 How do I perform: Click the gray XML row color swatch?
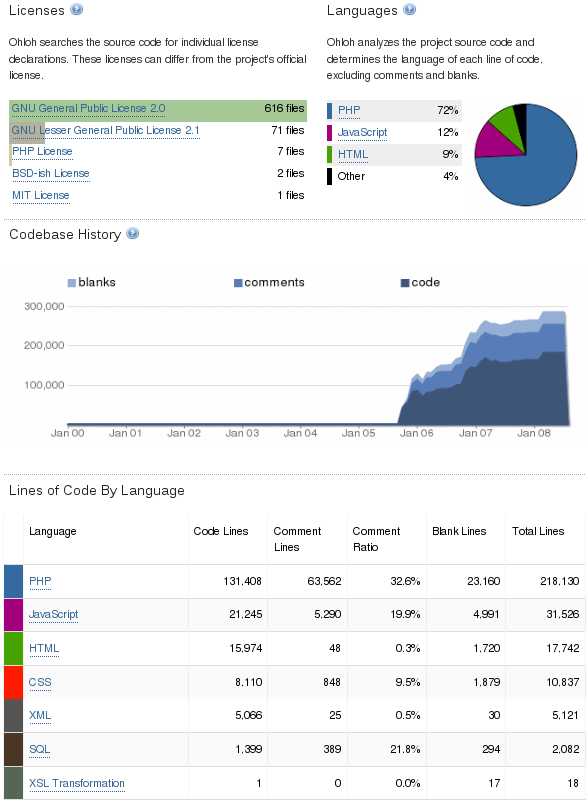pos(13,715)
